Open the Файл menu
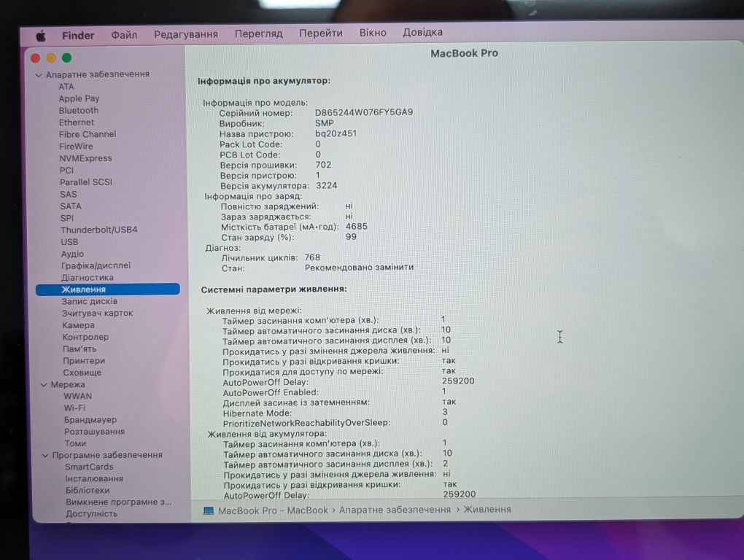744x560 pixels. point(124,35)
